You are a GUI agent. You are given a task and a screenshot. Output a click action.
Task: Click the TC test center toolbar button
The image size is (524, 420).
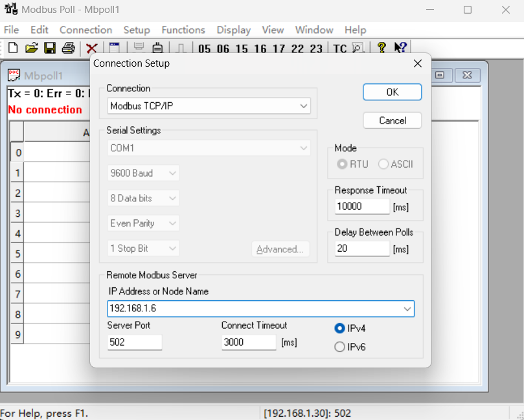pyautogui.click(x=339, y=49)
